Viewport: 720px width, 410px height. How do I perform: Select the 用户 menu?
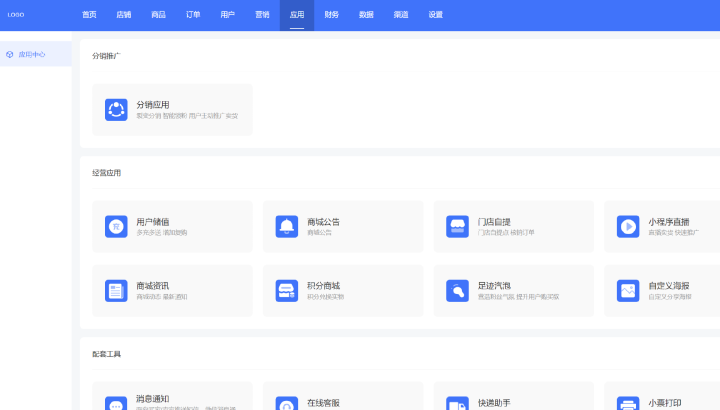[228, 15]
